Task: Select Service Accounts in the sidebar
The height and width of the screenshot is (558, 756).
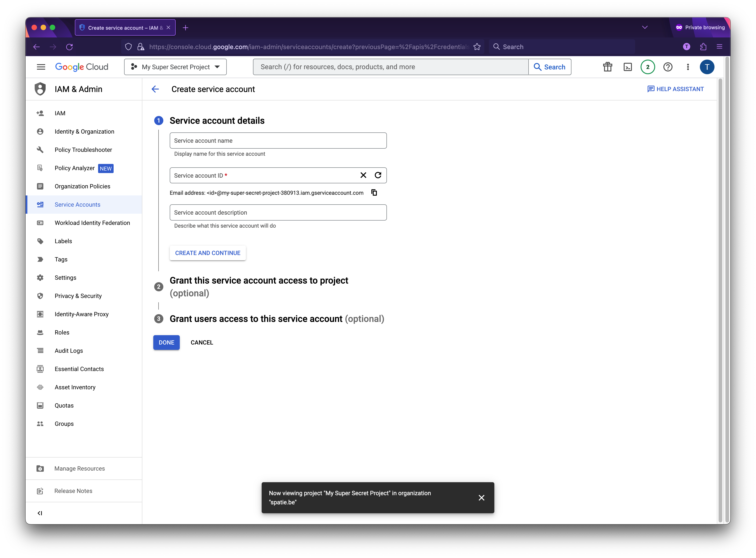Action: [77, 204]
